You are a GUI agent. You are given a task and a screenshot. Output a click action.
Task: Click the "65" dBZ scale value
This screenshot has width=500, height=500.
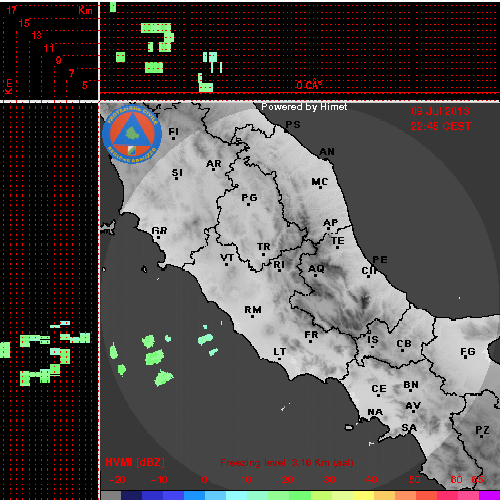point(477,480)
